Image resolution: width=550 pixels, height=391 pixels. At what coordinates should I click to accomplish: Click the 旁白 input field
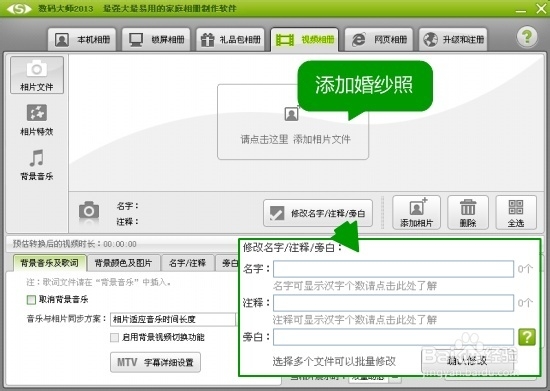pos(394,337)
